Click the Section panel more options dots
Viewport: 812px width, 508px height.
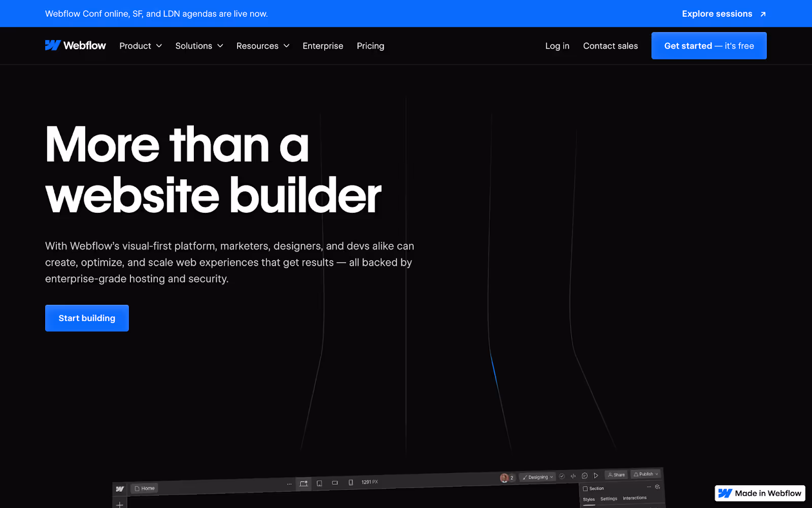point(649,487)
